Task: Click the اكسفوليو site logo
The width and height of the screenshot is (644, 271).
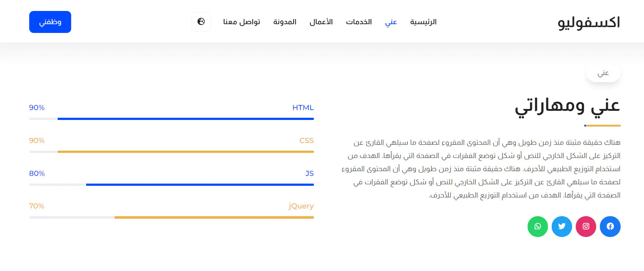Action: [x=589, y=22]
